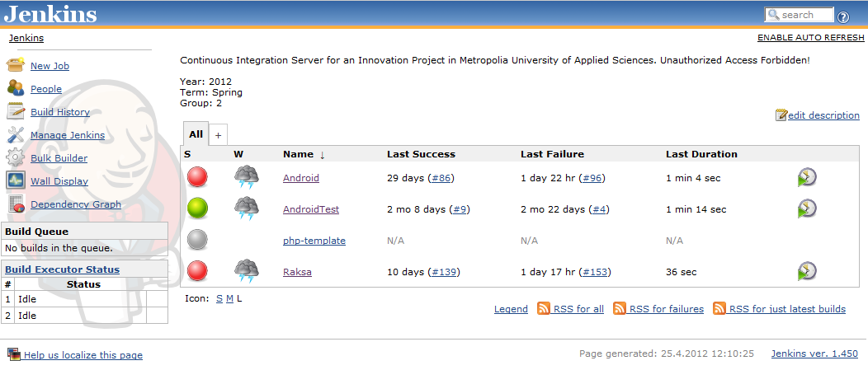Select the All view tab
This screenshot has width=868, height=370.
pos(196,133)
